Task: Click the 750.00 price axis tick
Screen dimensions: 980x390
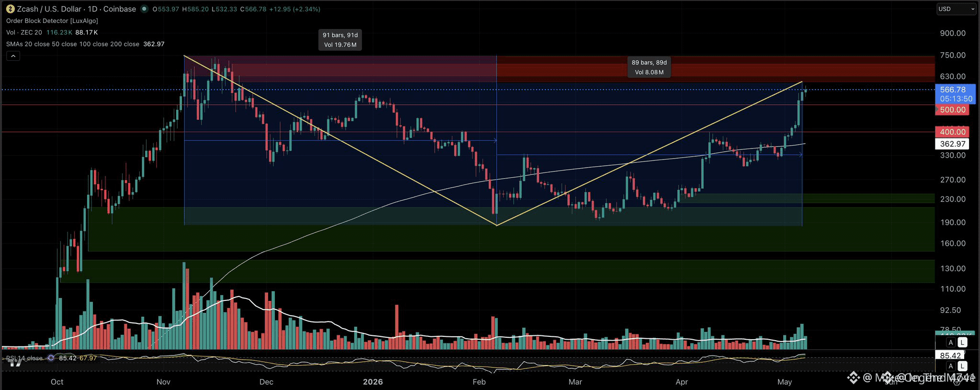Action: pos(953,55)
